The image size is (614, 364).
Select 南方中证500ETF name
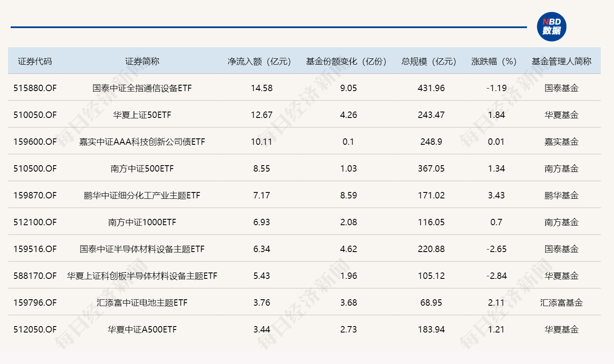142,169
